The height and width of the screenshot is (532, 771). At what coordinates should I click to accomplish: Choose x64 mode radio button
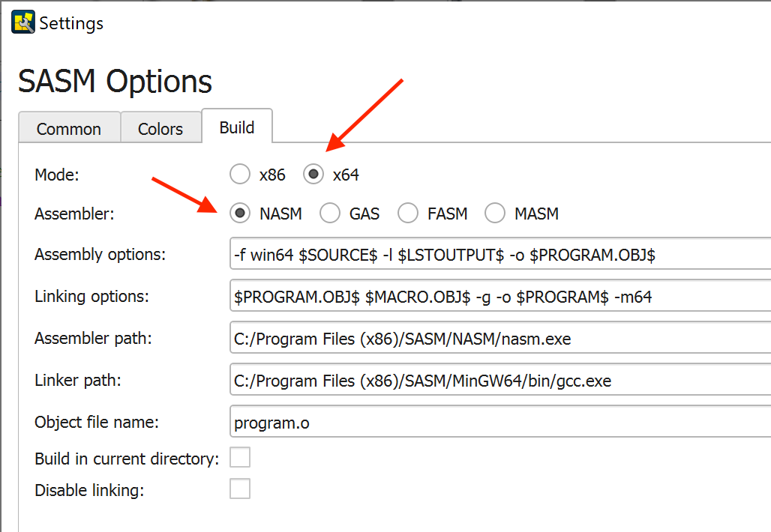[313, 175]
